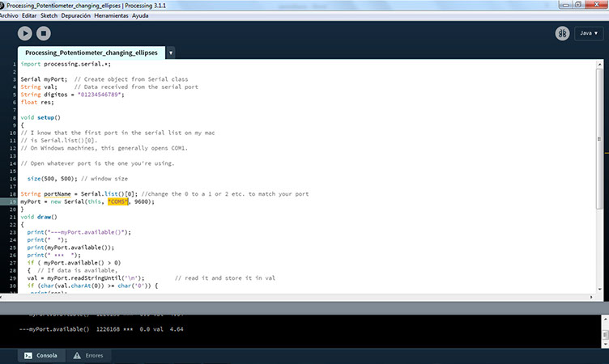609x364 pixels.
Task: Click the yellow warning marker beside the scrollbar
Action: (607, 153)
